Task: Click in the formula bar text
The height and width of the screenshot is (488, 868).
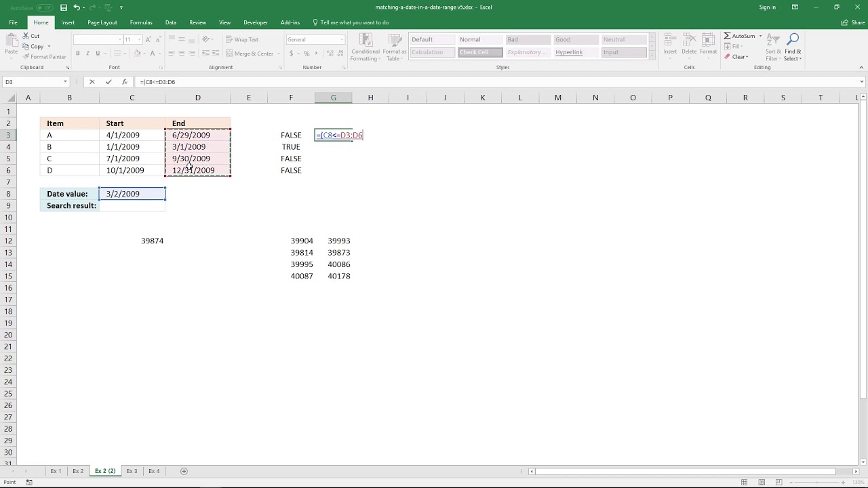Action: (157, 82)
